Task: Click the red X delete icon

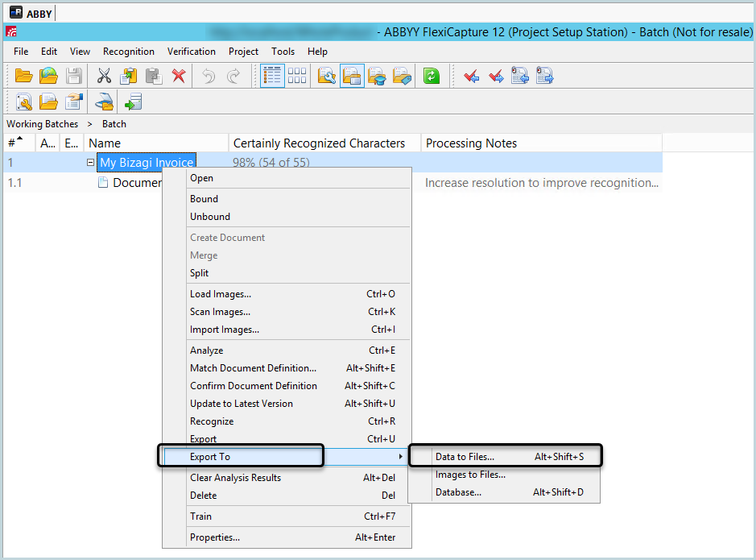Action: (x=179, y=76)
